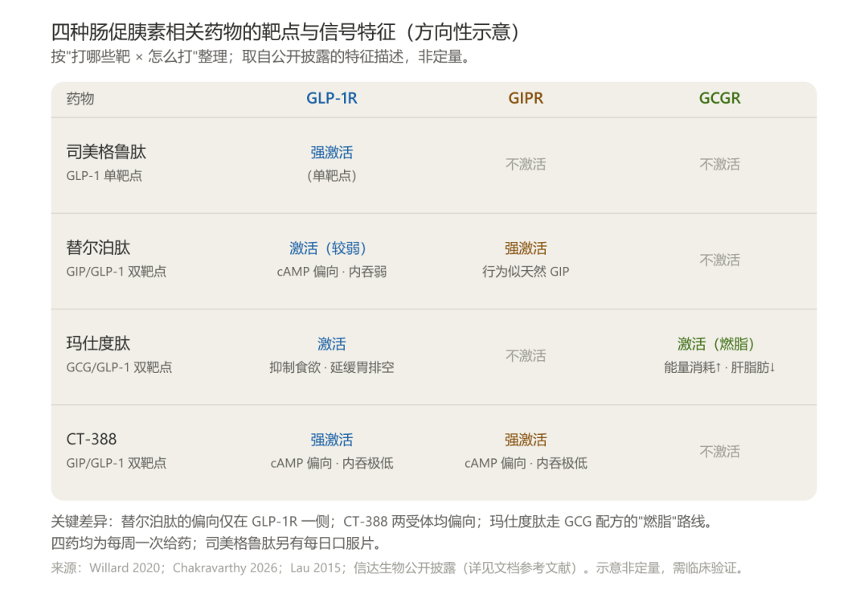Click 不激活 in 玛仕度肽 GIPR cell
The width and height of the screenshot is (868, 590).
(x=526, y=356)
